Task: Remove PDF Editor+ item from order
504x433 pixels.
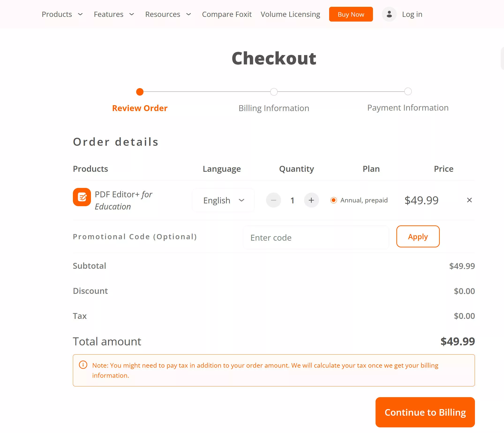Action: point(469,200)
